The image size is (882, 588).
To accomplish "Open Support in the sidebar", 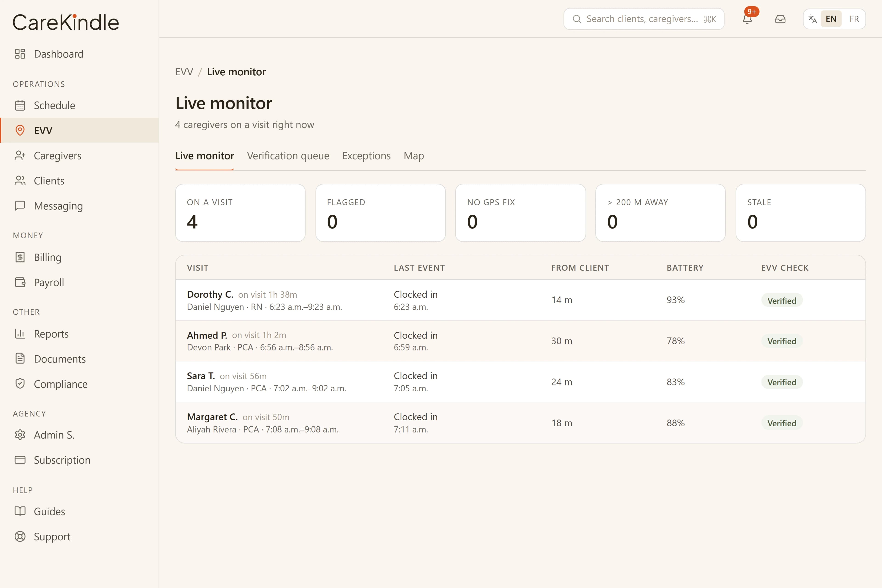I will click(x=79, y=537).
